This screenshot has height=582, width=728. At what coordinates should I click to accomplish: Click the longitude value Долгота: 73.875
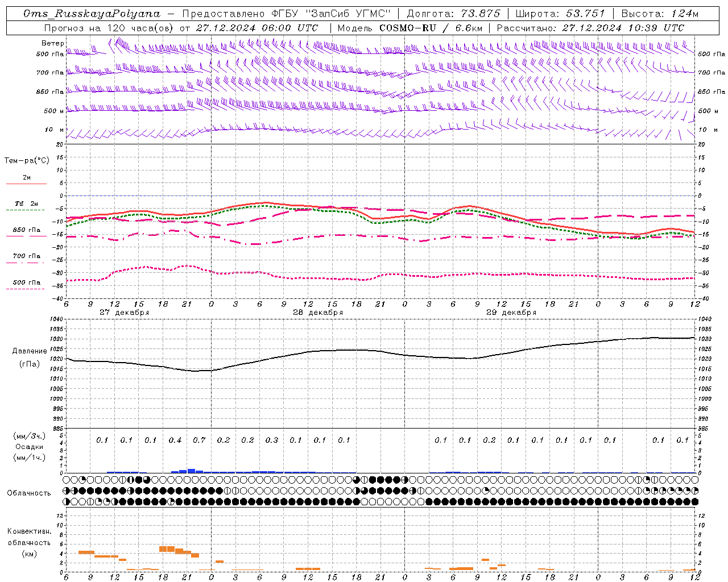pyautogui.click(x=454, y=14)
